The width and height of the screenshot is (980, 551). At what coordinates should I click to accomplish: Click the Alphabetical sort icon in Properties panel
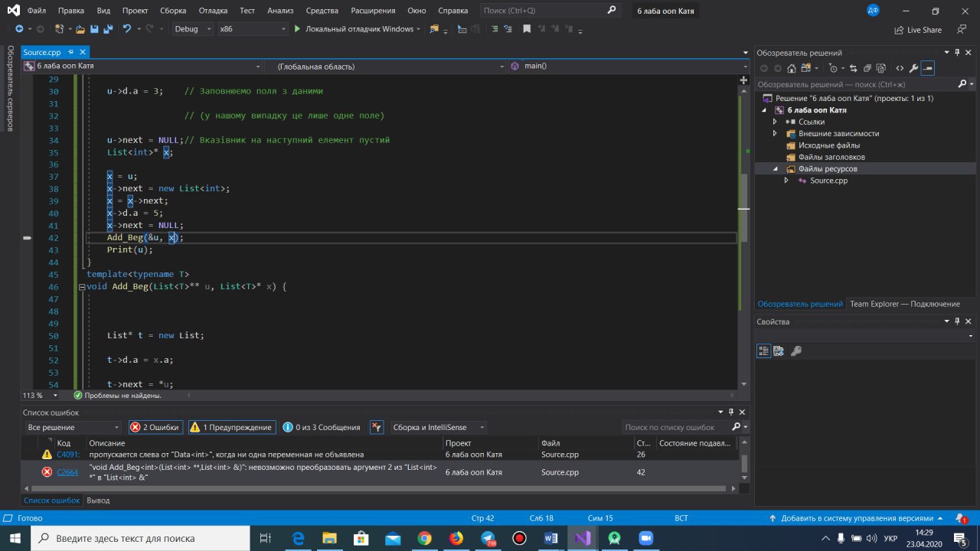tap(779, 351)
